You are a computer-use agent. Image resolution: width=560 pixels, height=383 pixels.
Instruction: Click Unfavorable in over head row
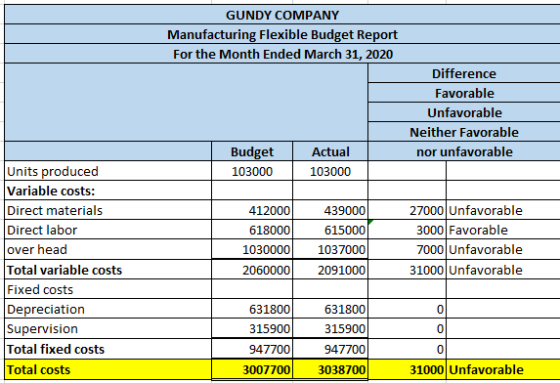pos(485,249)
